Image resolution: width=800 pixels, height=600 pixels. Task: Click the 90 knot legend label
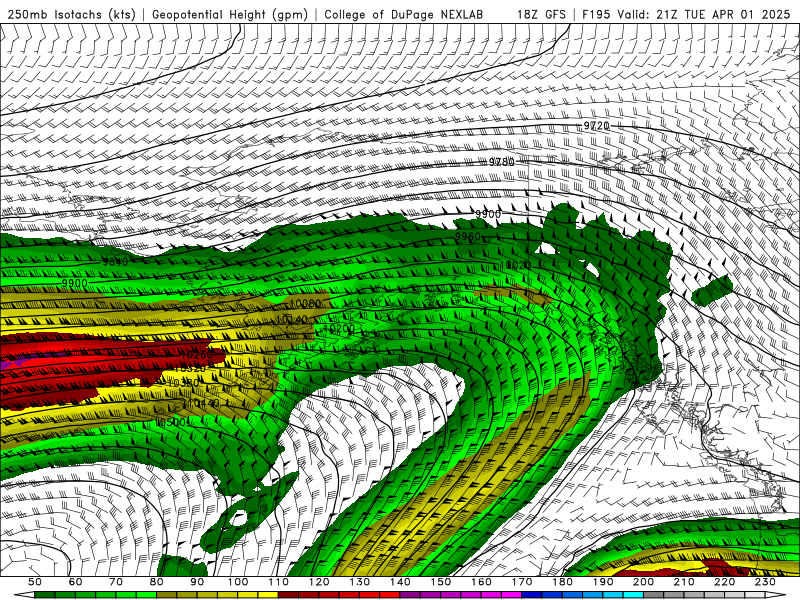tap(197, 582)
